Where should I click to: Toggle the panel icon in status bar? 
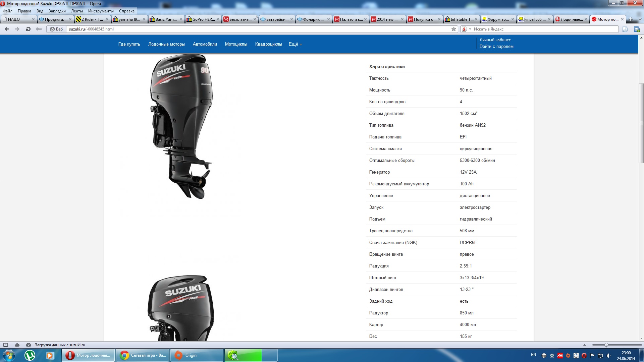point(6,345)
